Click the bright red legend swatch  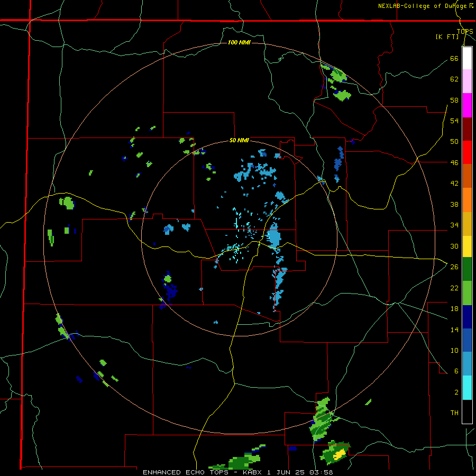coord(467,152)
